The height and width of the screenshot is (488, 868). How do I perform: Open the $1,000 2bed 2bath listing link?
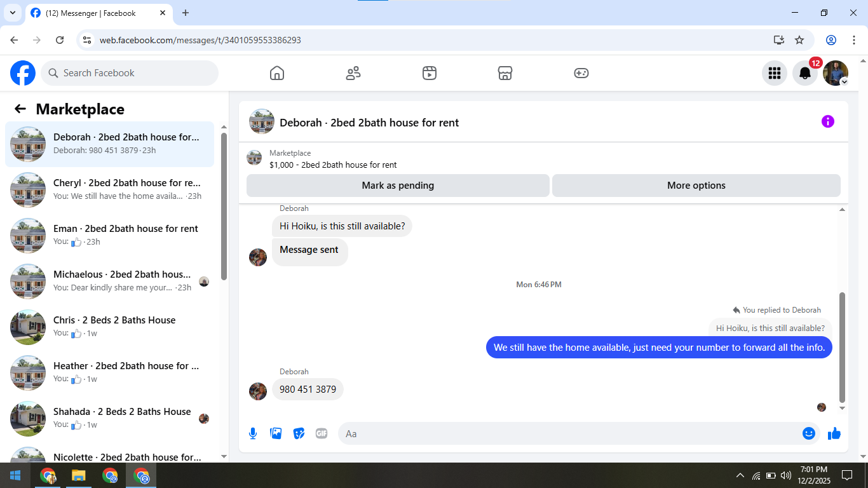click(333, 165)
